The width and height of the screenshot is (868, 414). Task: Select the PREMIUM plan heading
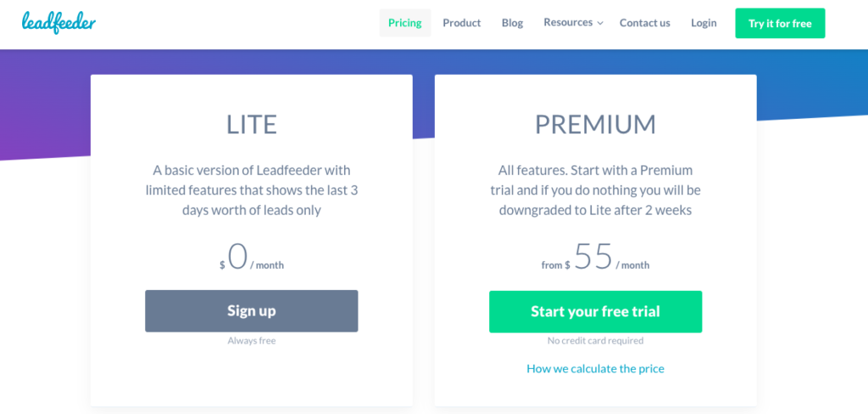point(596,125)
